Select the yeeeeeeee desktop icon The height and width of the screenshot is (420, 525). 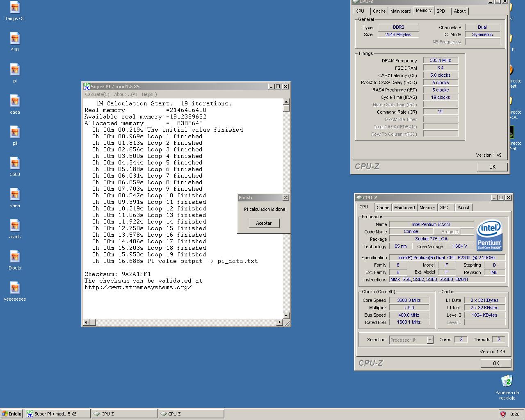(15, 291)
